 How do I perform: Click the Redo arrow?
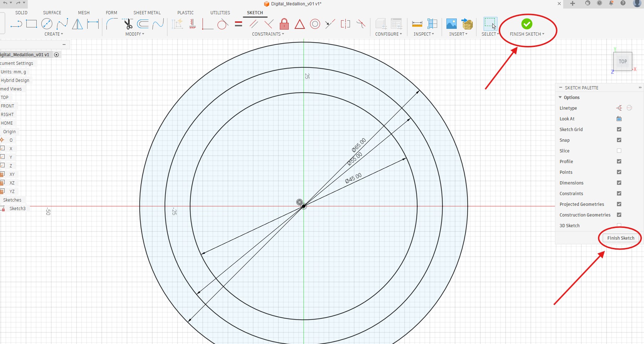(x=18, y=3)
